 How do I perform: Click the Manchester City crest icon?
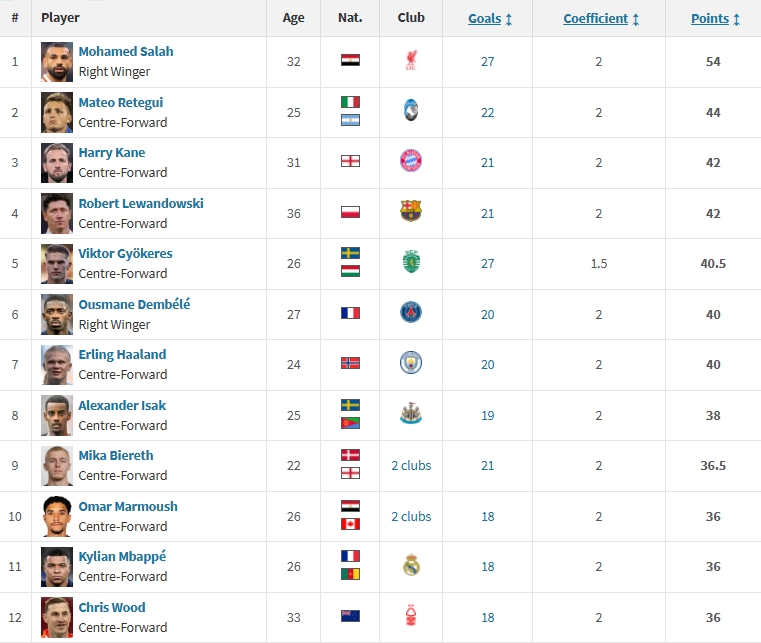(411, 363)
